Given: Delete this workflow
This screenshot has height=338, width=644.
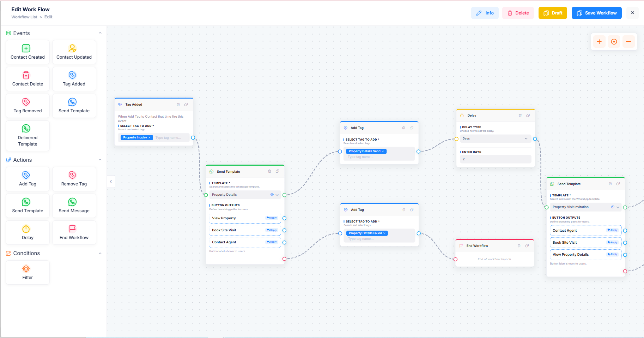Looking at the screenshot, I should pyautogui.click(x=518, y=13).
